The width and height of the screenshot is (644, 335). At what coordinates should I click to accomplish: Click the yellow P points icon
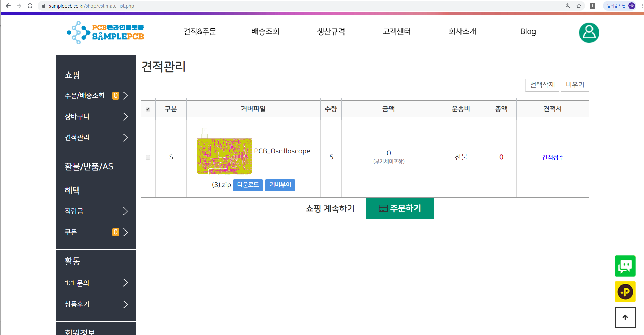(x=625, y=292)
